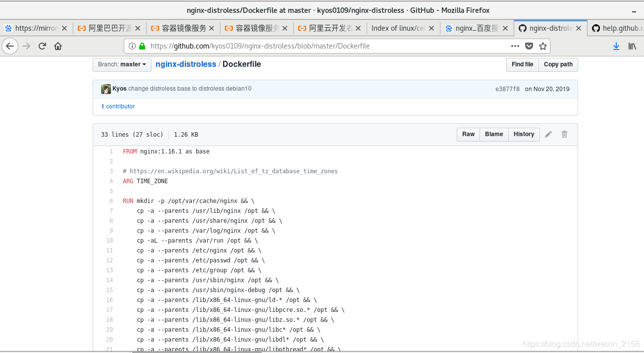Image resolution: width=644 pixels, height=353 pixels.
Task: Click the Kyos avatar image
Action: pyautogui.click(x=106, y=89)
